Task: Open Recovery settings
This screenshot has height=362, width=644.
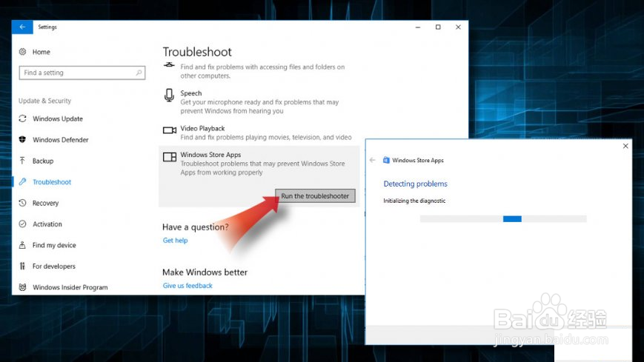Action: click(46, 203)
